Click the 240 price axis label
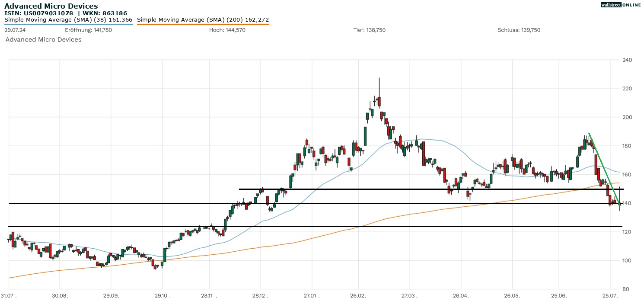 628,60
